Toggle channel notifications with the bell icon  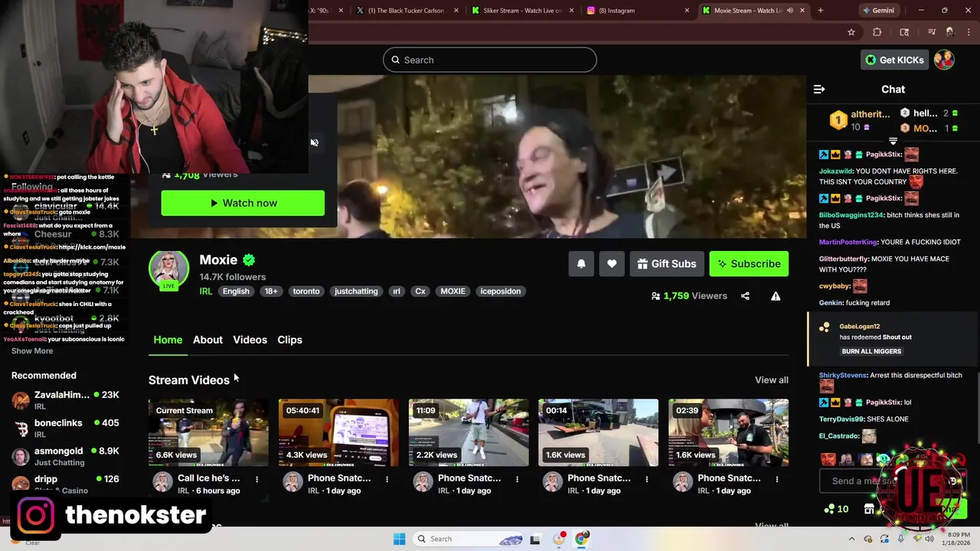[x=581, y=264]
